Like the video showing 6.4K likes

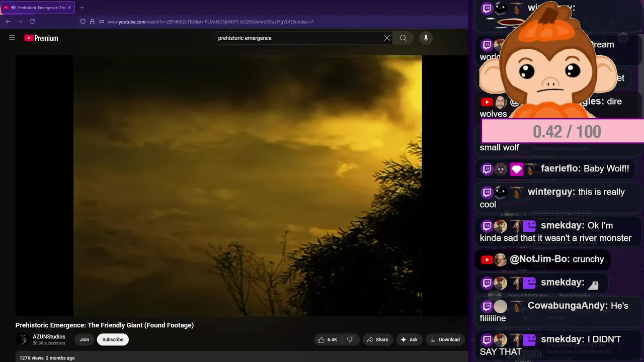click(328, 339)
